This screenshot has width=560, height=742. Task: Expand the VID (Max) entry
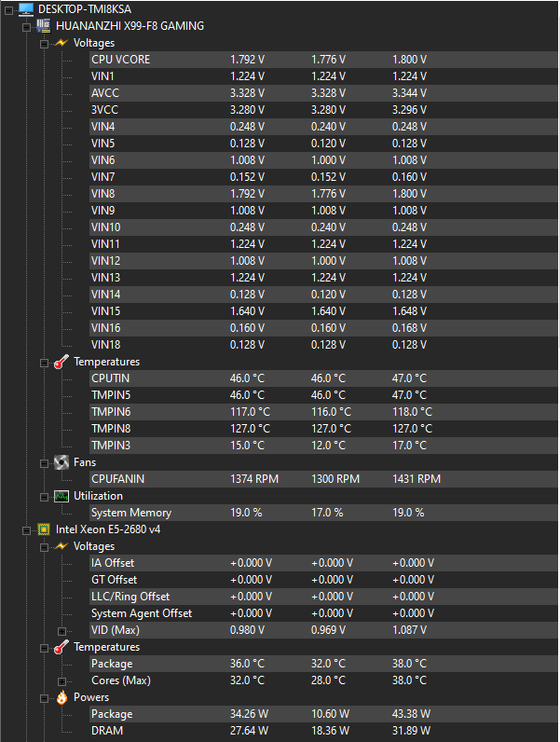61,631
